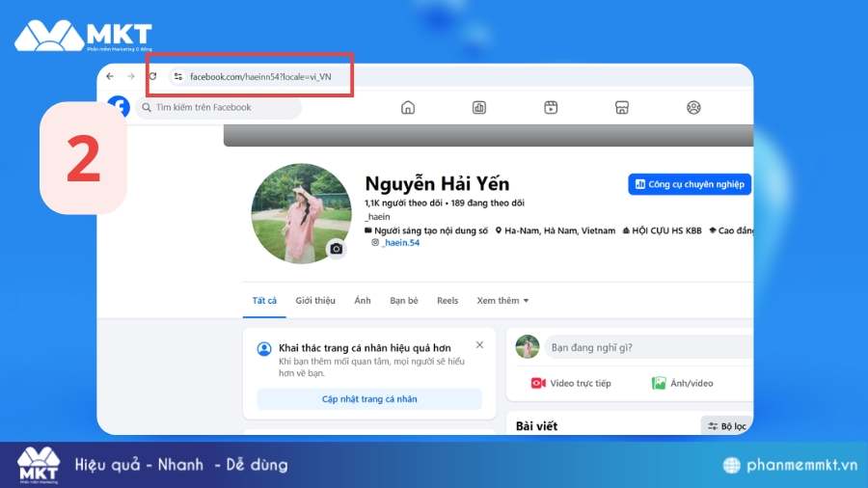Open Facebook home via the logo
Image resolution: width=868 pixels, height=488 pixels.
pos(119,106)
